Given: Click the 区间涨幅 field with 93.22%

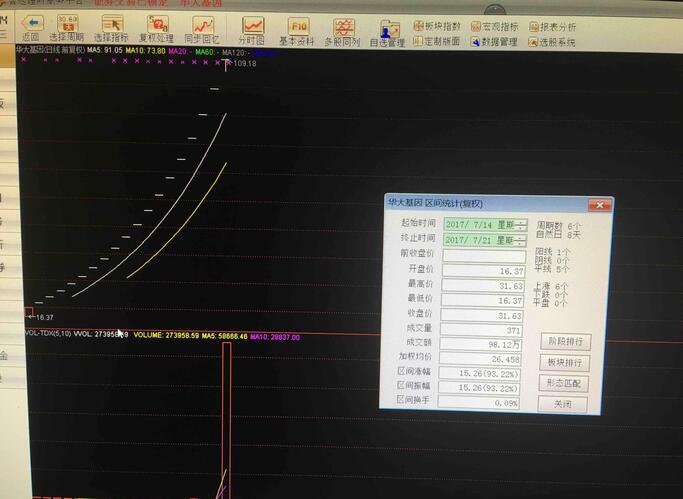Looking at the screenshot, I should tap(480, 374).
